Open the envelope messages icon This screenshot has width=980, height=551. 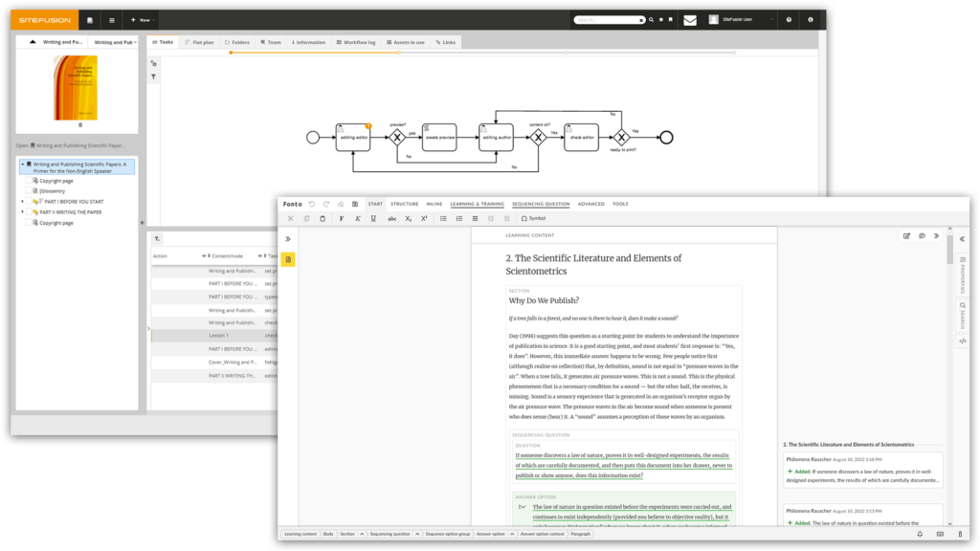click(690, 20)
